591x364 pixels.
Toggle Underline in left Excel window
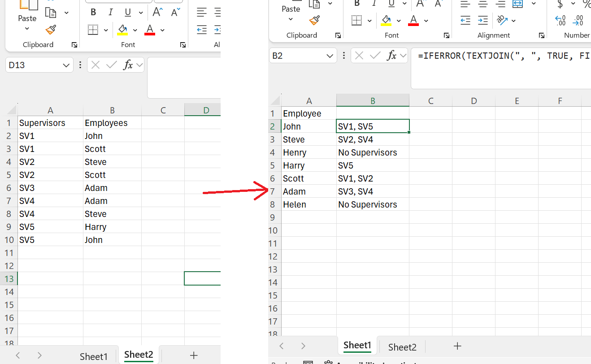coord(128,12)
